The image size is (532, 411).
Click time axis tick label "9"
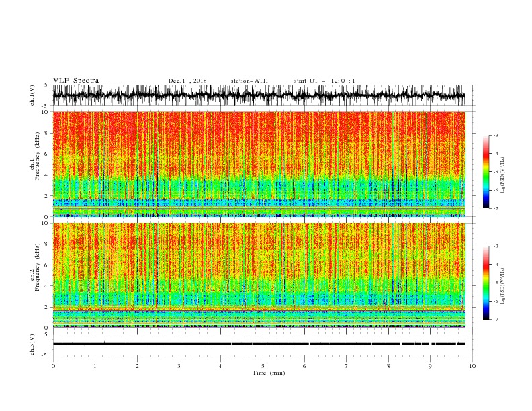430,366
